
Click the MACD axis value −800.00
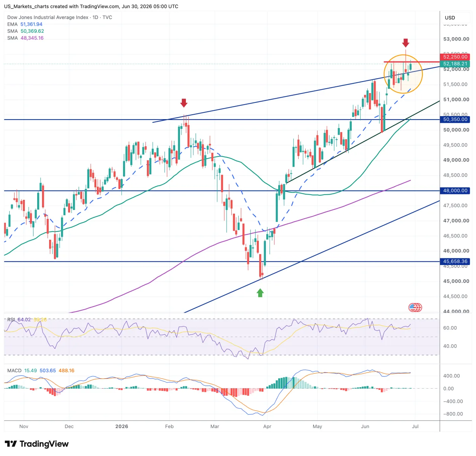(x=453, y=414)
